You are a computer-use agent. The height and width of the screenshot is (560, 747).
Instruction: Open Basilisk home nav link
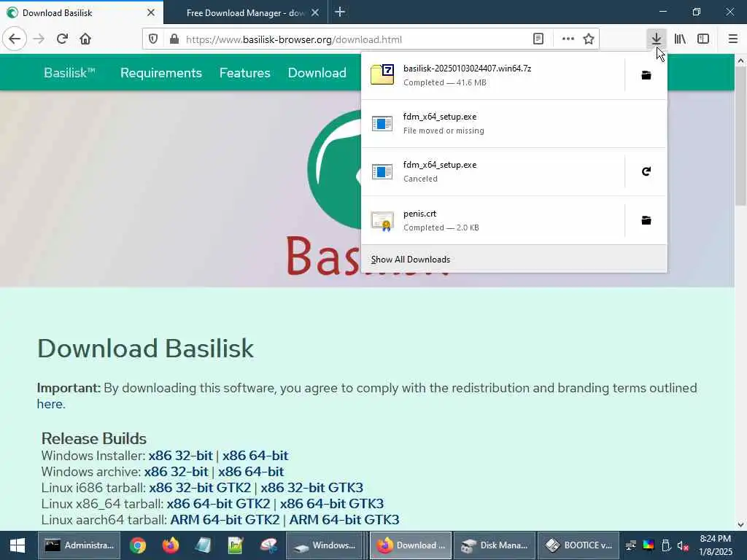click(x=69, y=73)
